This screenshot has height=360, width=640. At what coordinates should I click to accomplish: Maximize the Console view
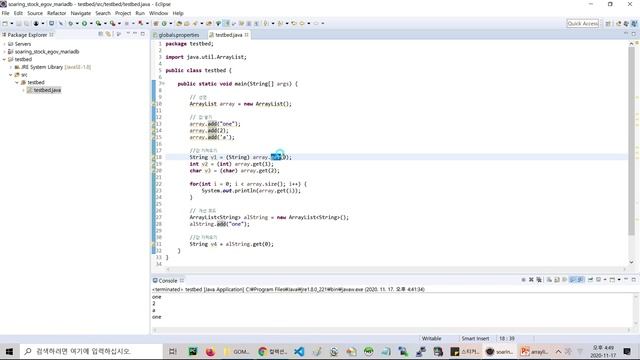pos(634,280)
